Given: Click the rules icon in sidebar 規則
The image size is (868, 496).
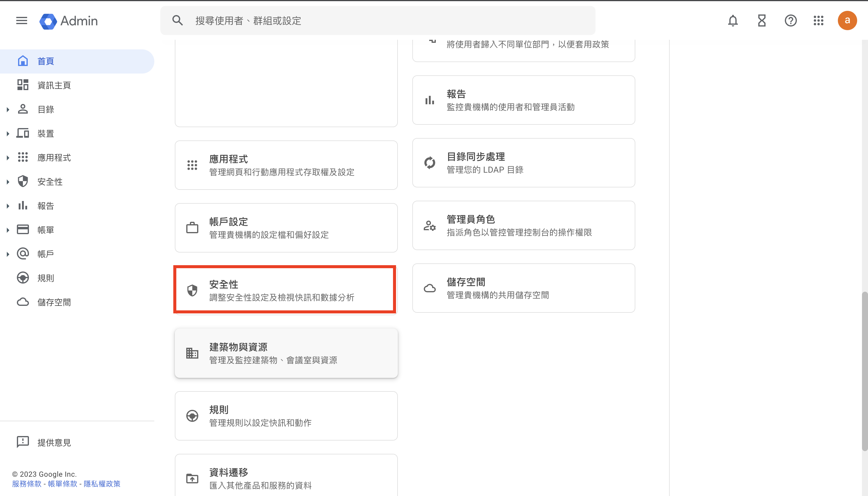Looking at the screenshot, I should (23, 278).
